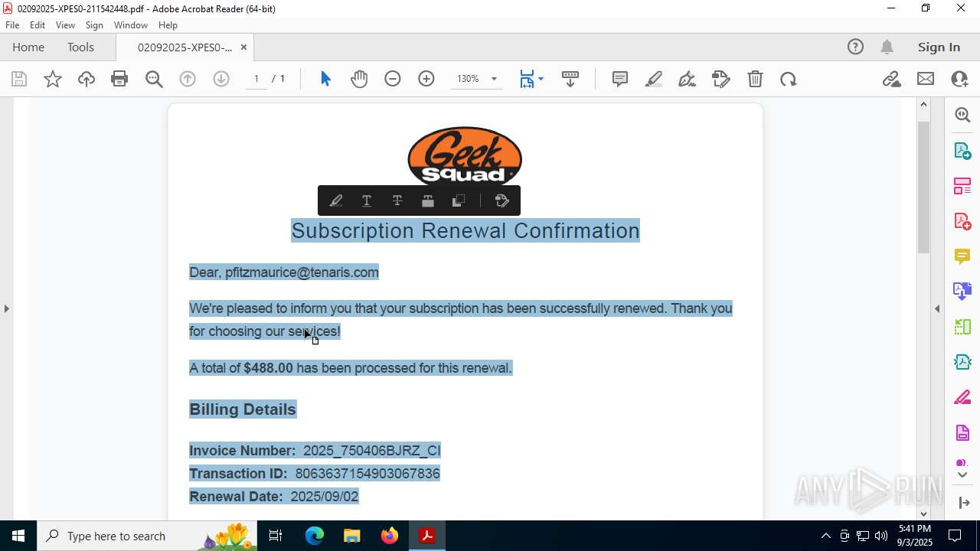The image size is (980, 551).
Task: Click Sign In
Action: click(x=939, y=47)
